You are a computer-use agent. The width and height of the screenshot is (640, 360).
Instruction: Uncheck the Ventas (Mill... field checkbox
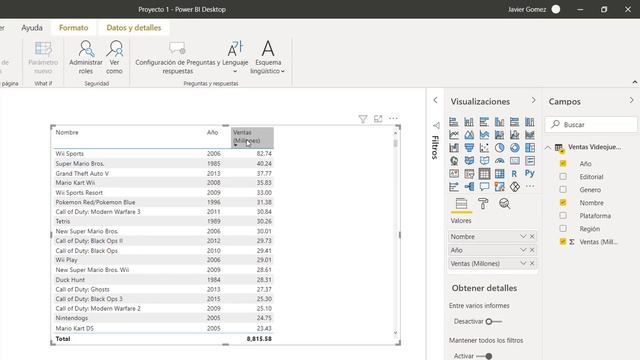click(x=563, y=242)
